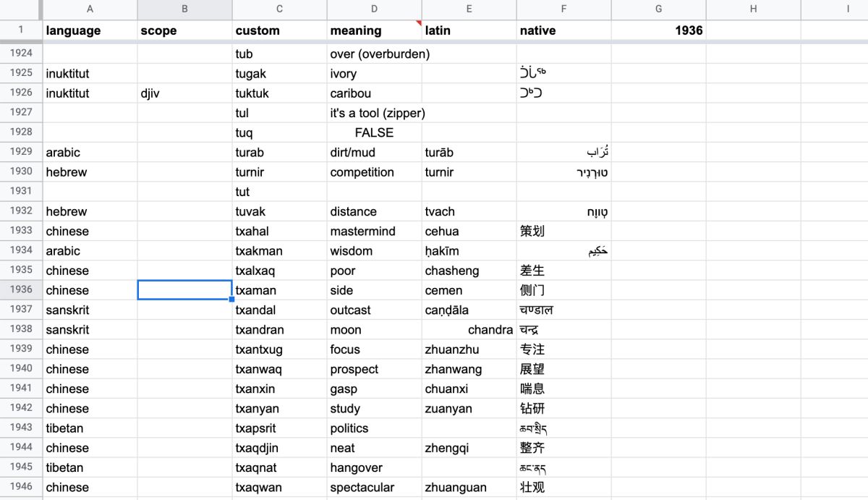This screenshot has height=500, width=868.
Task: Select the 'over (overburden)' cell
Action: pos(375,54)
